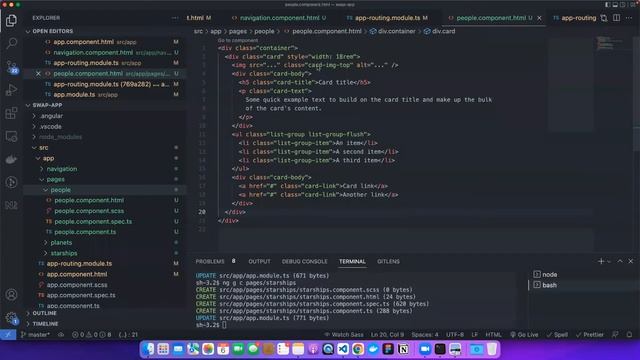Switch to DEBUG CONSOLE panel tab
The width and height of the screenshot is (640, 360).
304,261
